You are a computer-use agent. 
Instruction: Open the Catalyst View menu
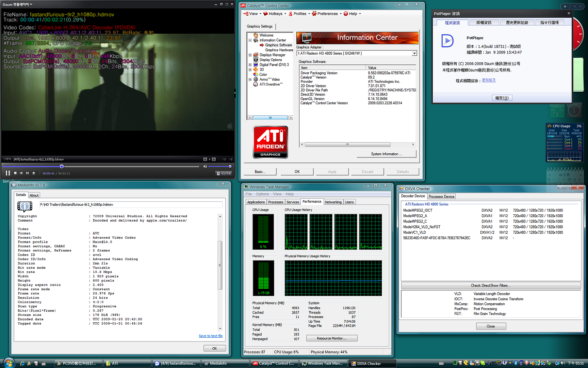click(x=252, y=14)
